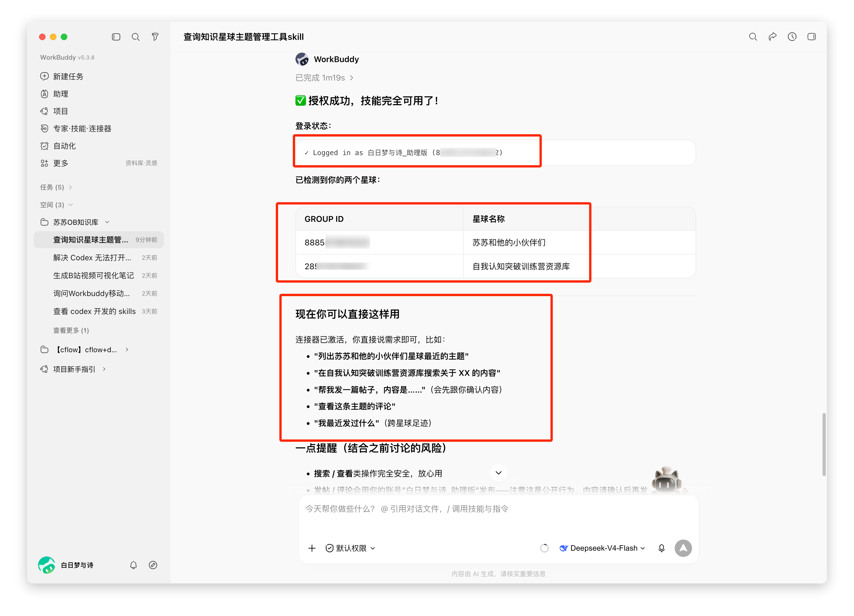The height and width of the screenshot is (616, 854).
Task: Click the sidebar filter funnel icon
Action: click(155, 37)
